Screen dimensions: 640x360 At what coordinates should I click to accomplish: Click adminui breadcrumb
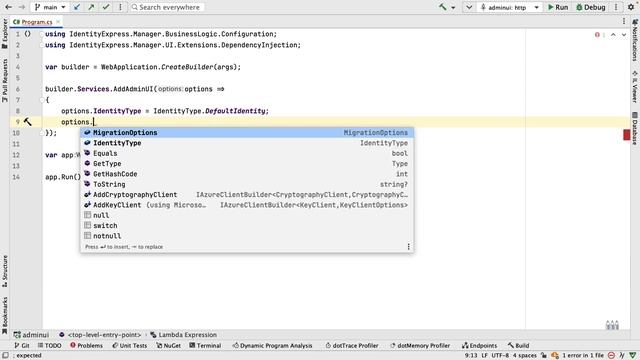(x=31, y=335)
